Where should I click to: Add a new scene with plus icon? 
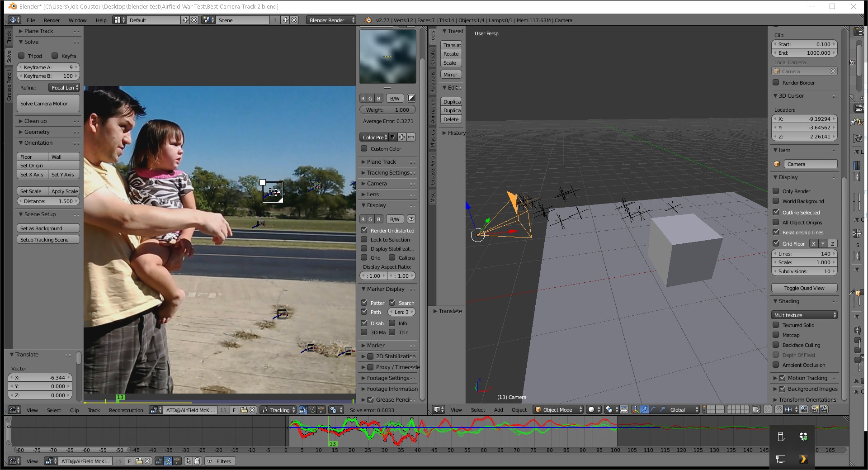point(285,20)
